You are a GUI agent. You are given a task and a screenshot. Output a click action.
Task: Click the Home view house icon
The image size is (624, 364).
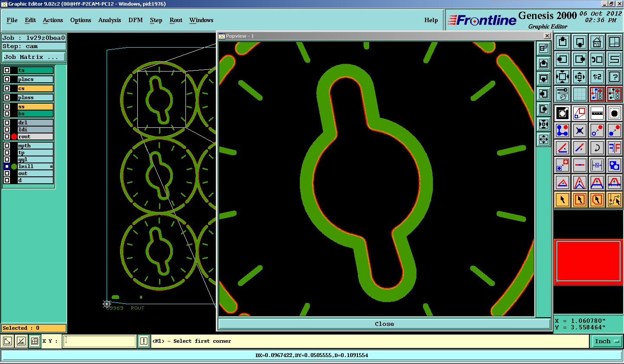coord(597,42)
